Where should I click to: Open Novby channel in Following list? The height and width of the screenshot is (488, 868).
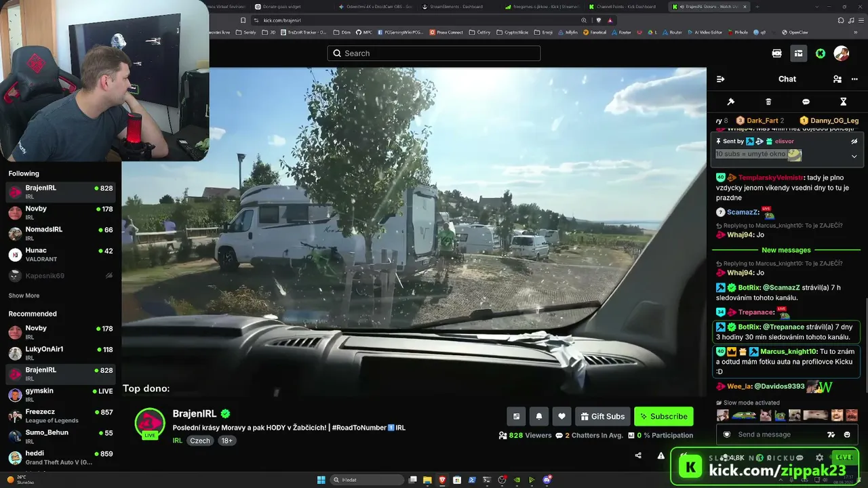(60, 213)
